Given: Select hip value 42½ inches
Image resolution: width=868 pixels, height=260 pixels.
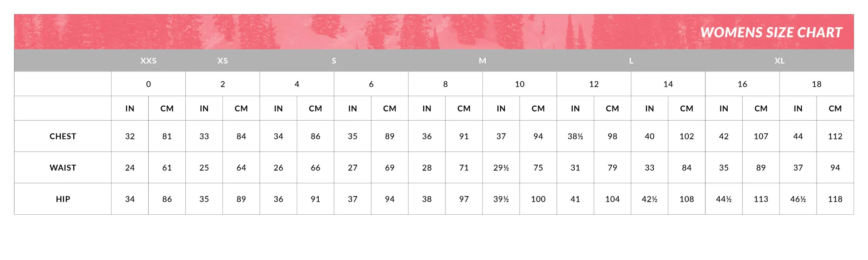Looking at the screenshot, I should click(x=649, y=199).
